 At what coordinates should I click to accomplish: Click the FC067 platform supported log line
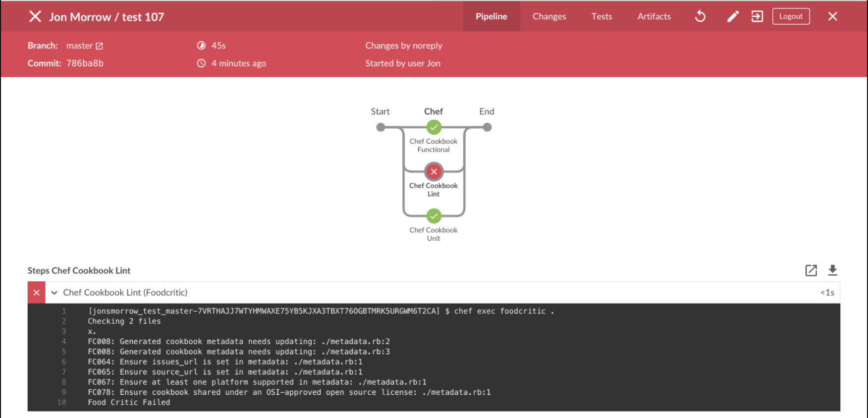[257, 382]
